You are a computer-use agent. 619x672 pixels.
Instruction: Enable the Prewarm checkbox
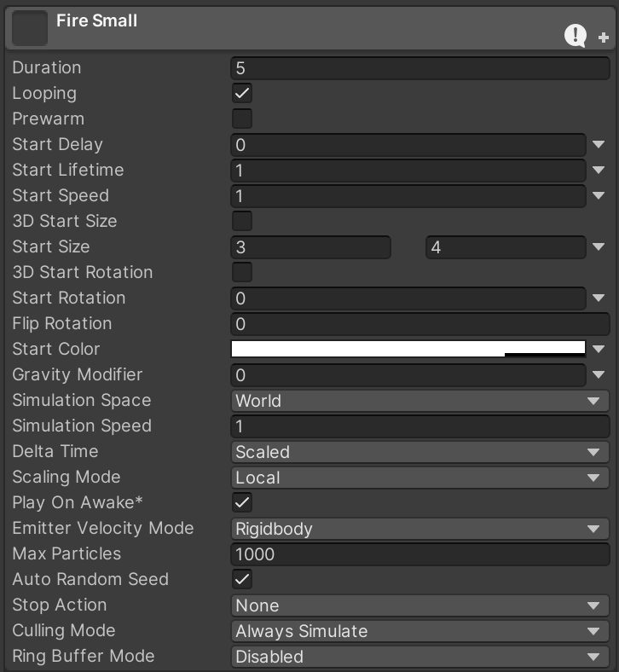[x=242, y=119]
